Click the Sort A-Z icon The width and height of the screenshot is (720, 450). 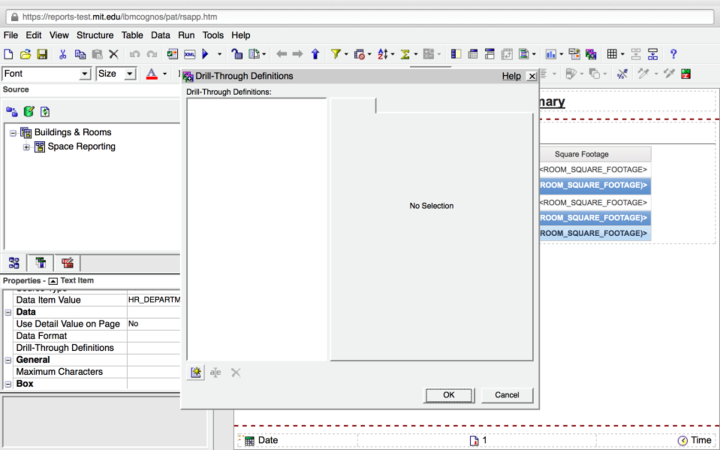383,54
